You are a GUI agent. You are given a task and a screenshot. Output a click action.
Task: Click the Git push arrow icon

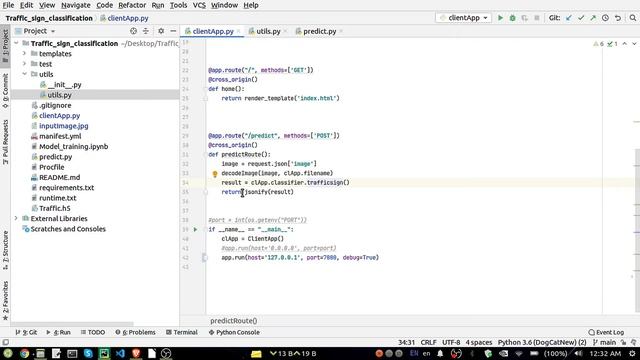(593, 18)
